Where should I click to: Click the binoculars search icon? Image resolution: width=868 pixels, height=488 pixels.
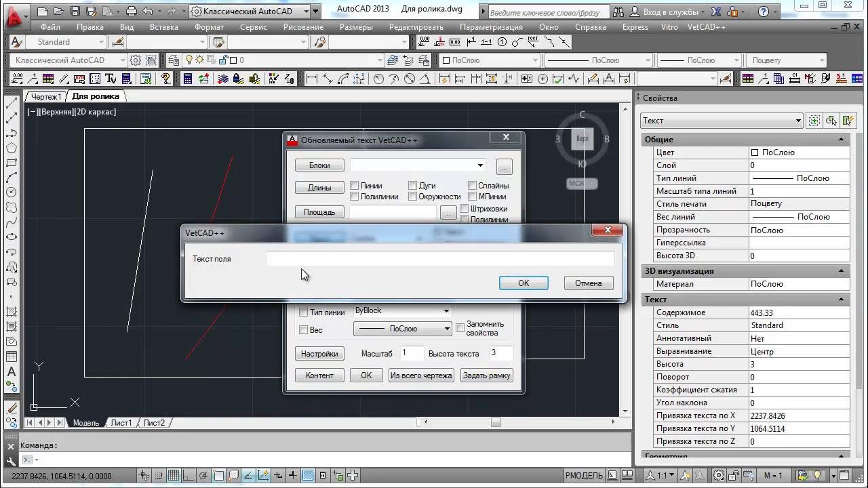[x=617, y=12]
